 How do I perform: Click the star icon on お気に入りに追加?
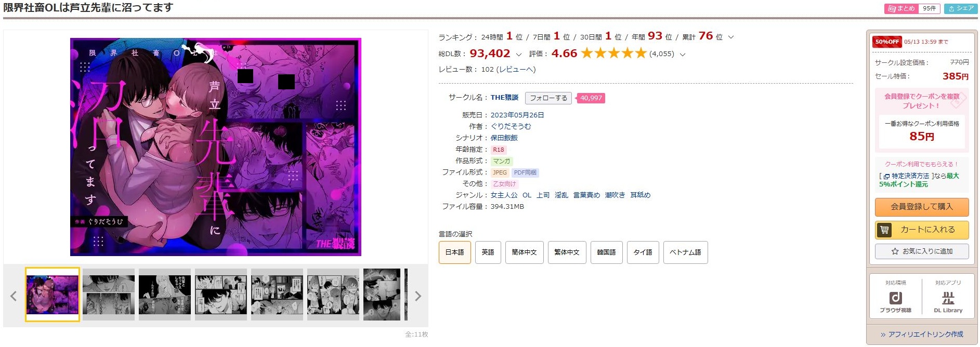(x=895, y=251)
